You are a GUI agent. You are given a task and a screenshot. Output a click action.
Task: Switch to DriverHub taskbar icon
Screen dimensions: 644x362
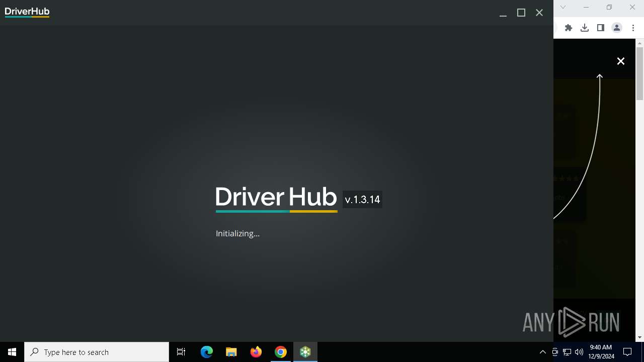[305, 352]
